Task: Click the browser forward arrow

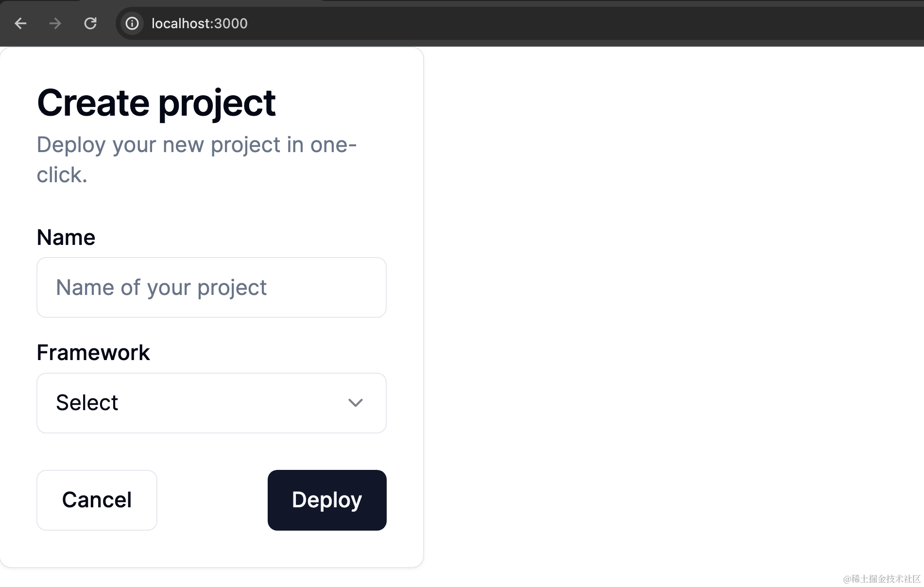Action: point(55,23)
